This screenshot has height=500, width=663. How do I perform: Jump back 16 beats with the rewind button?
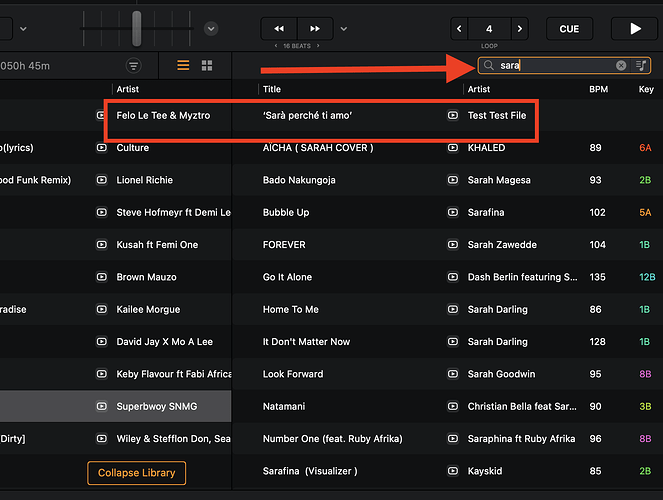[x=279, y=29]
